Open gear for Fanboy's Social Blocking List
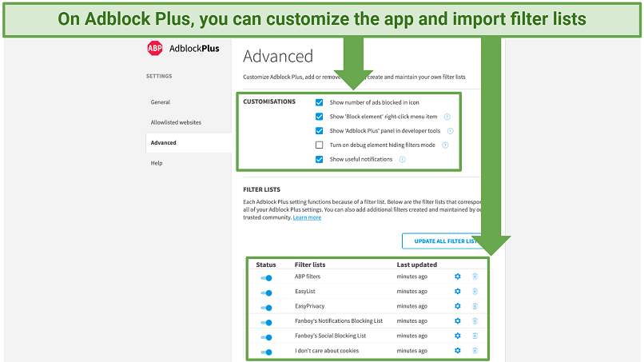644x362 pixels. (458, 336)
